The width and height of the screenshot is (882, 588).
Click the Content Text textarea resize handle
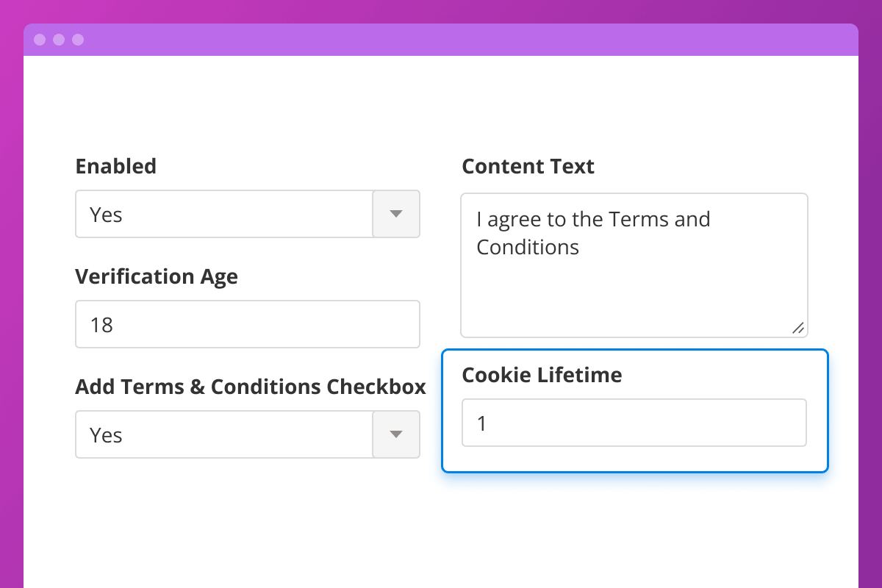[x=798, y=329]
